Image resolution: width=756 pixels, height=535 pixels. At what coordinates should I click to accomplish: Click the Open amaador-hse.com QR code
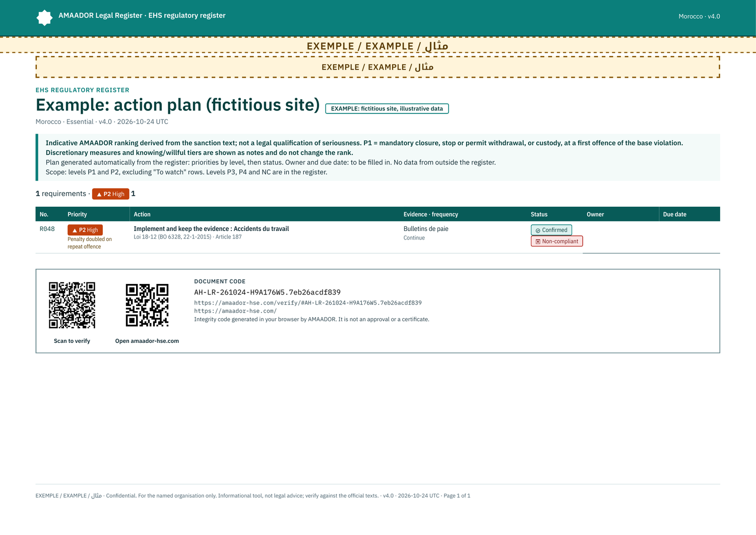(147, 305)
